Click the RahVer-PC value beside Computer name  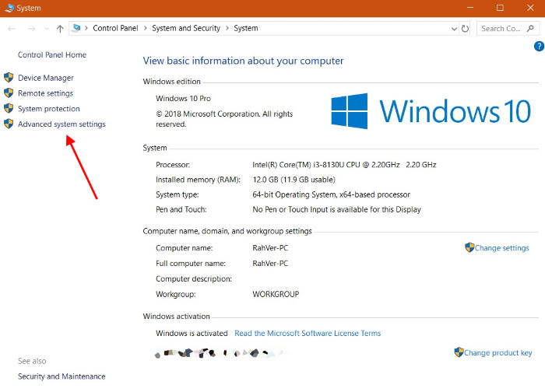point(270,248)
